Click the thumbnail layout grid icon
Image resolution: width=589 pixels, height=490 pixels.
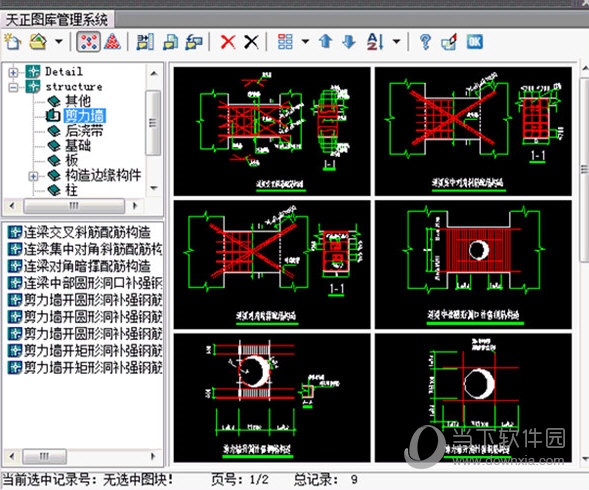click(x=285, y=42)
